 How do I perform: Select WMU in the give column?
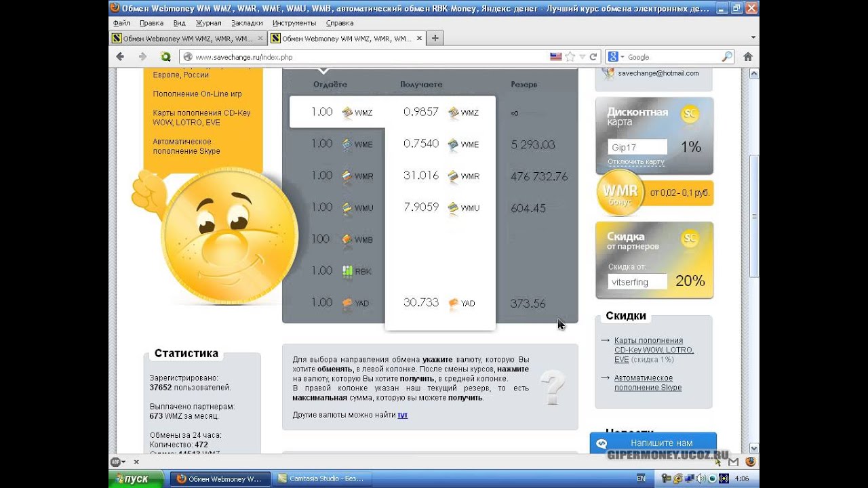(342, 207)
